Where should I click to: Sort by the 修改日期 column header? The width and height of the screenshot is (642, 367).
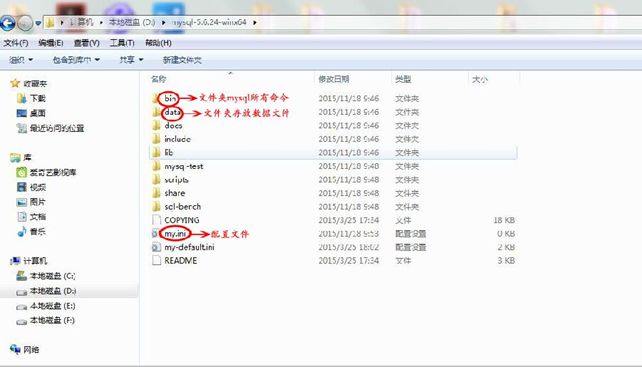click(334, 79)
